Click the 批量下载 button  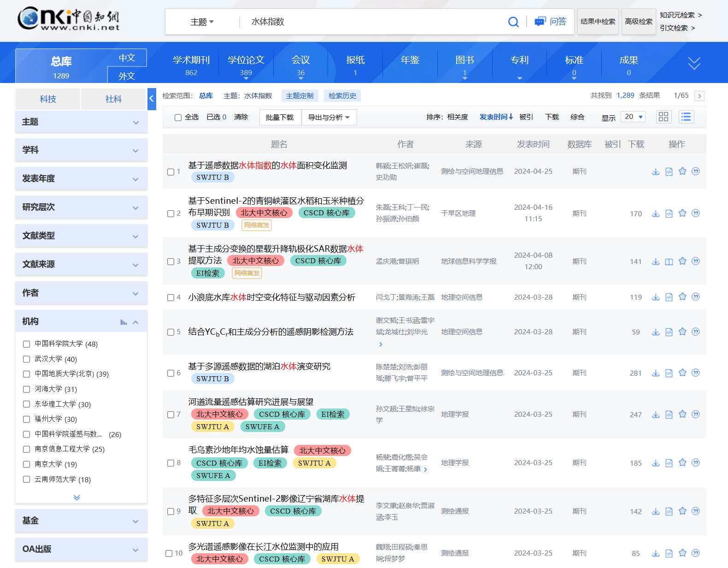point(280,118)
